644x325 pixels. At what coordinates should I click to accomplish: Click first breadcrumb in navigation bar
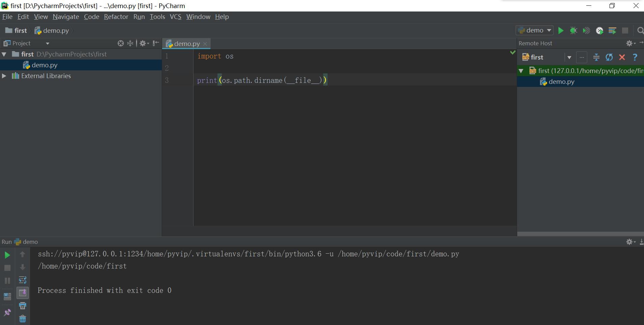(x=16, y=30)
